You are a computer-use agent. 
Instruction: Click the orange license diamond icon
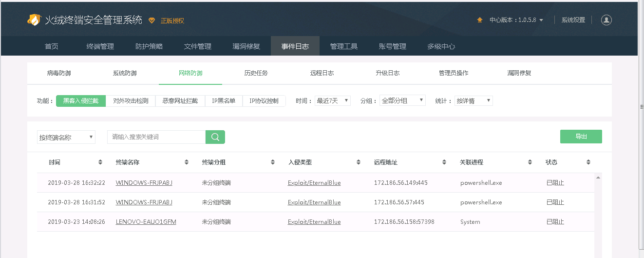pos(152,20)
